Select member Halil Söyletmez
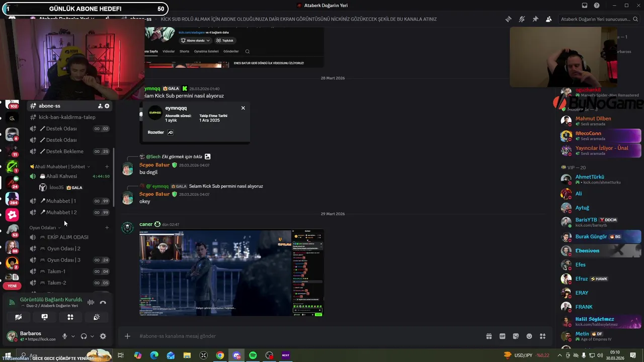Screen dimensions: 644x362 pyautogui.click(x=600, y=321)
